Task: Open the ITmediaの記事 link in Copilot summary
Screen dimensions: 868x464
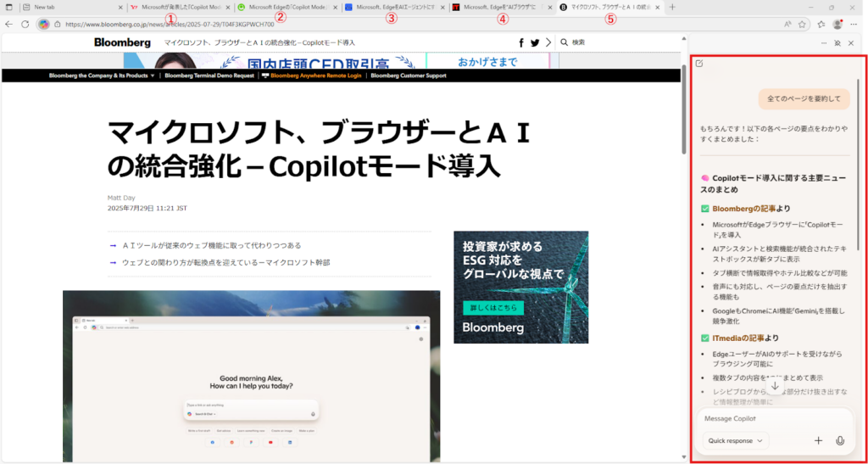Action: point(738,338)
